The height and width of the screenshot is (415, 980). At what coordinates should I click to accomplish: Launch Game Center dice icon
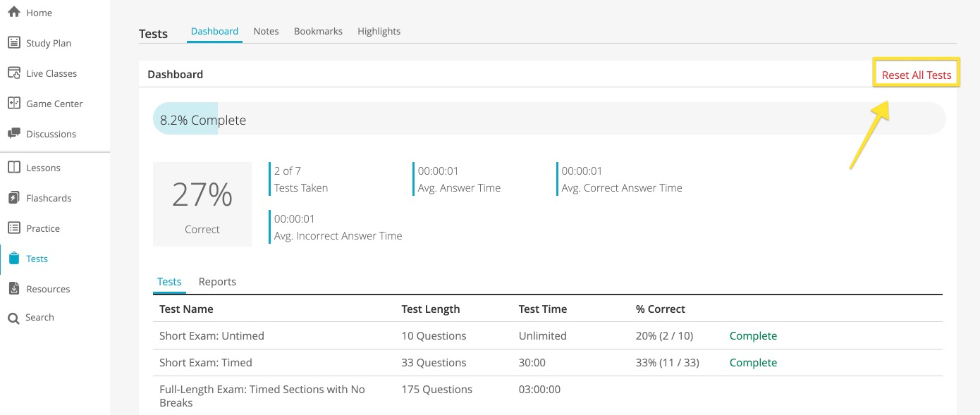pos(13,103)
